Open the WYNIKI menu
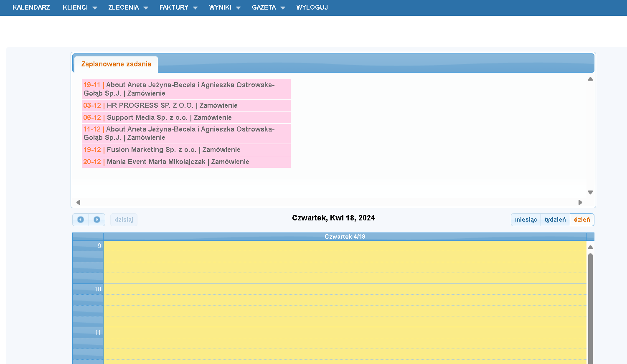Screen dimensions: 627x364 coord(224,8)
